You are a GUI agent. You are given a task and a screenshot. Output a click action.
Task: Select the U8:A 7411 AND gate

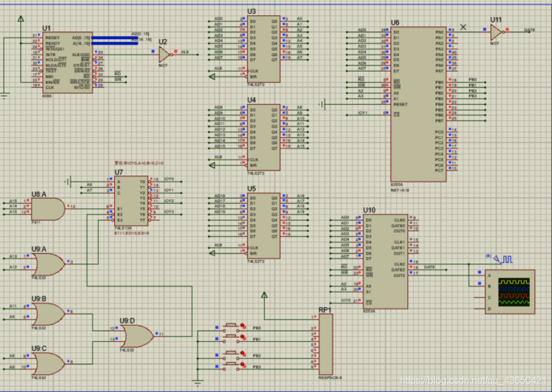pyautogui.click(x=48, y=209)
